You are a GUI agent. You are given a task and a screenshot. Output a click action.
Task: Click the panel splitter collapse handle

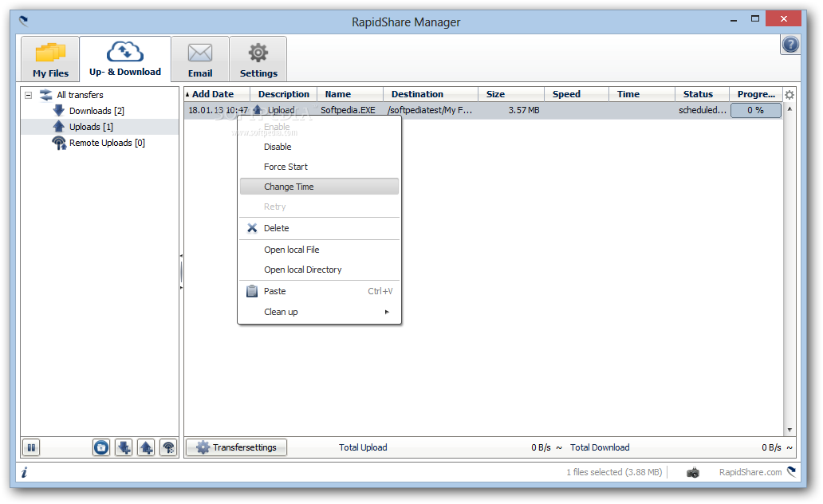[x=181, y=272]
